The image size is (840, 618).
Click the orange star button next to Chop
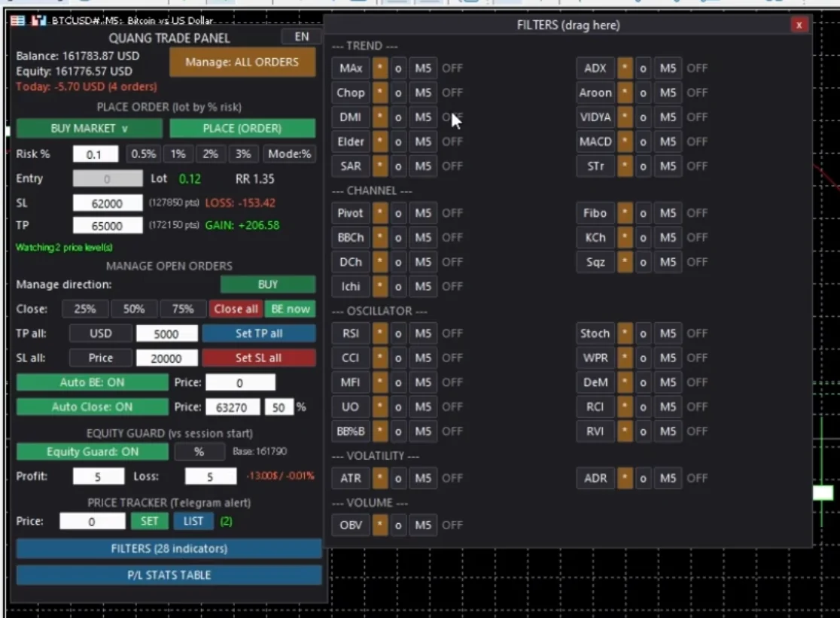pos(380,93)
